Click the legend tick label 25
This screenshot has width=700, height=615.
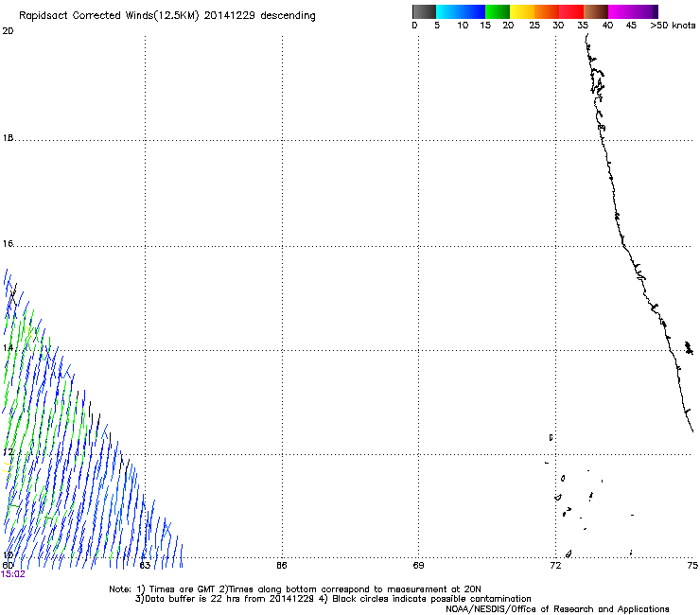[x=534, y=26]
